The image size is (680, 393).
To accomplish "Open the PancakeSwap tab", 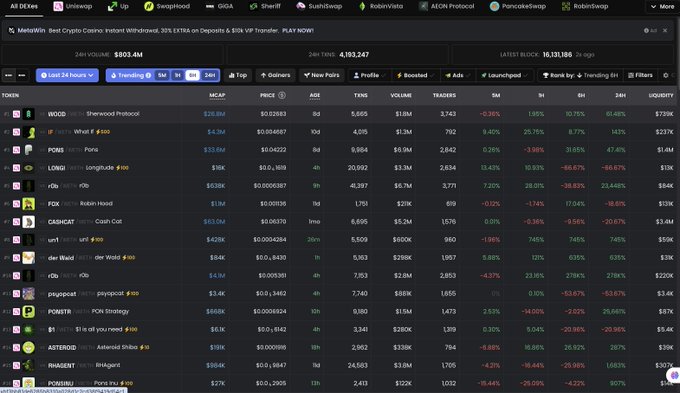I will [x=518, y=7].
